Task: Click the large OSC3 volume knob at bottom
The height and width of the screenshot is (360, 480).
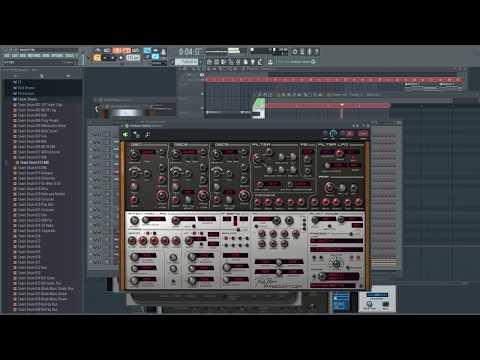Action: click(244, 195)
